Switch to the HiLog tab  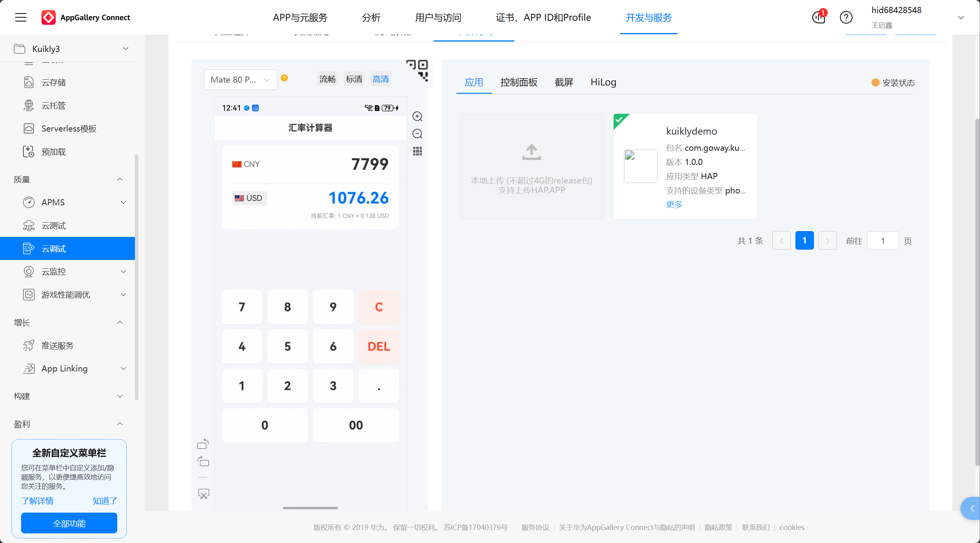[603, 82]
